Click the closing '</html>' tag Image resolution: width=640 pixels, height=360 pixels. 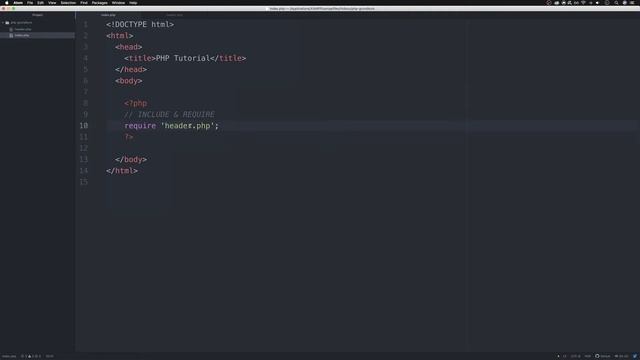click(122, 171)
